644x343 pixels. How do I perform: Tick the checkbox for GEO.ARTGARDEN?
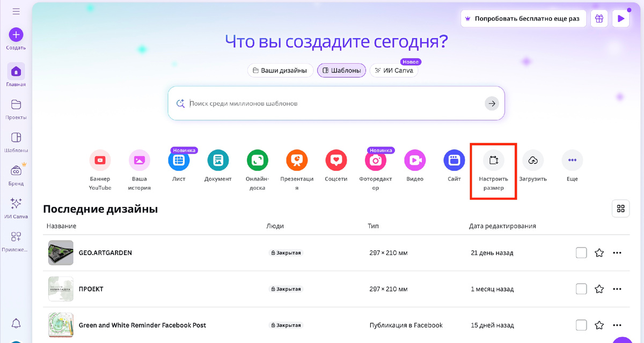(581, 252)
